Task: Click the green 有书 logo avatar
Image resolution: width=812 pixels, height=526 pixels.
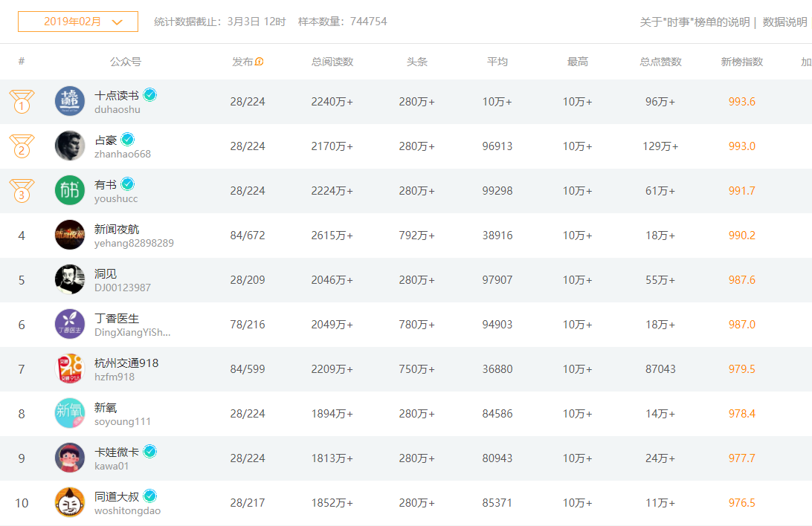Action: point(70,190)
